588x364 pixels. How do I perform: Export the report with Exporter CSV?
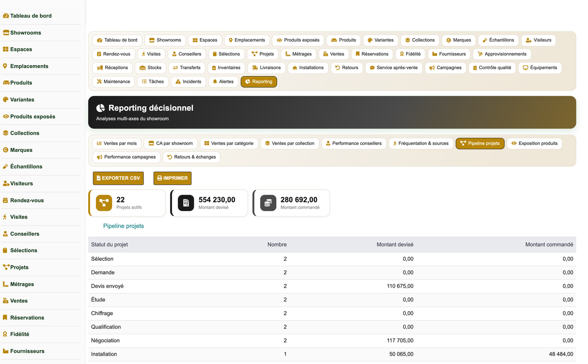[118, 178]
